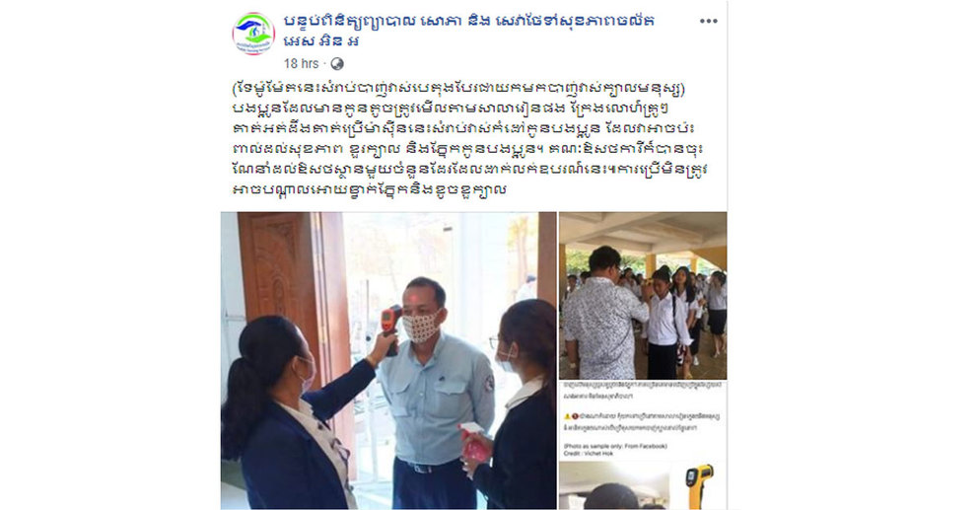Click the pink spray bottle in main photo
This screenshot has width=980, height=510.
coord(474,443)
